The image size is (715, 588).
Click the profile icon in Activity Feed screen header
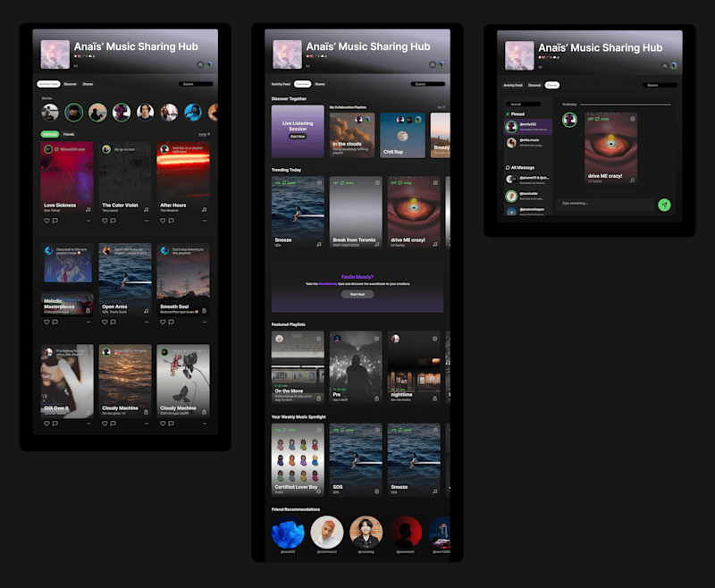200,64
